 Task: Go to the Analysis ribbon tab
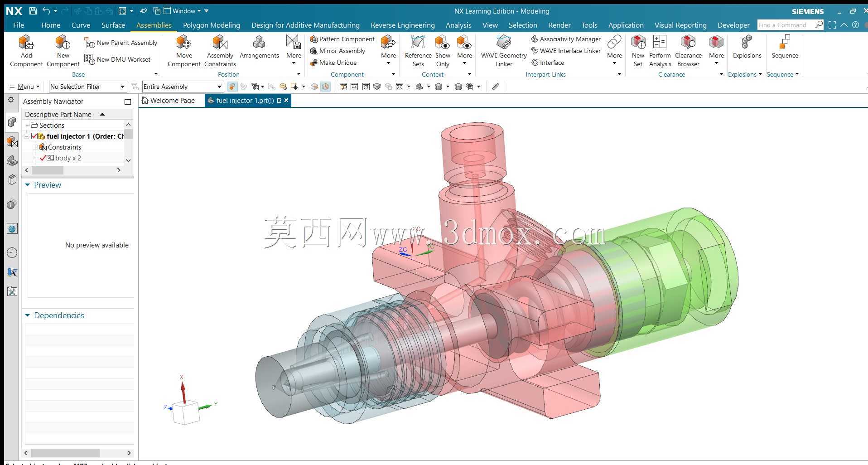coord(458,25)
